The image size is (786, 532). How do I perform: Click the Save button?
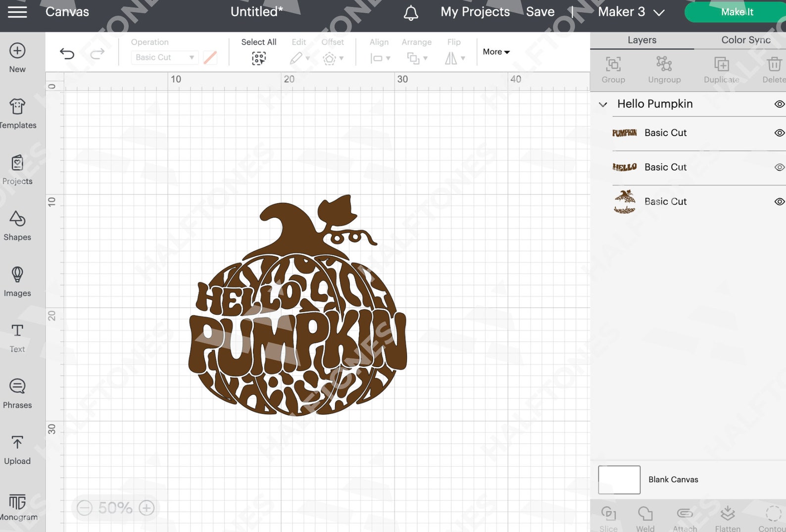point(540,12)
